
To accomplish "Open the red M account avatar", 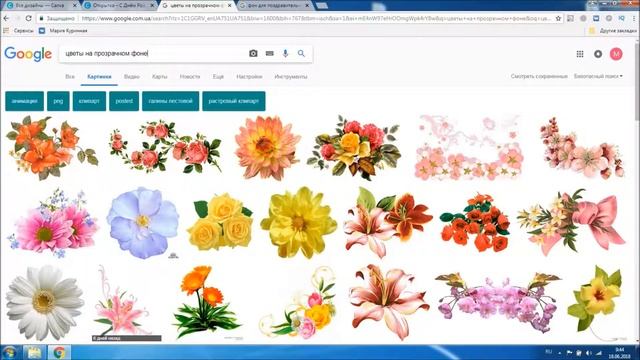I will tap(616, 54).
